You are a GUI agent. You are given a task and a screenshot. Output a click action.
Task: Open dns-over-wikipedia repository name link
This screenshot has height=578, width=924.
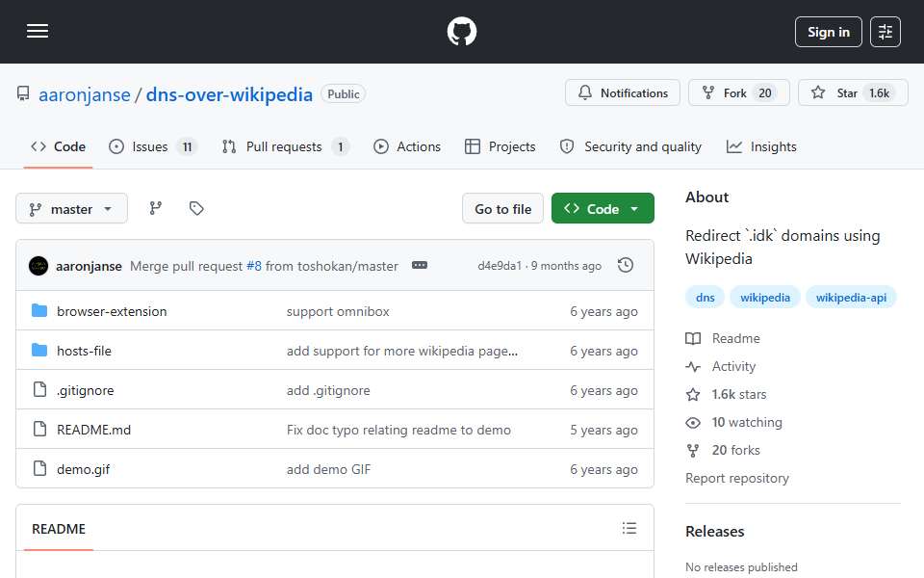coord(229,94)
